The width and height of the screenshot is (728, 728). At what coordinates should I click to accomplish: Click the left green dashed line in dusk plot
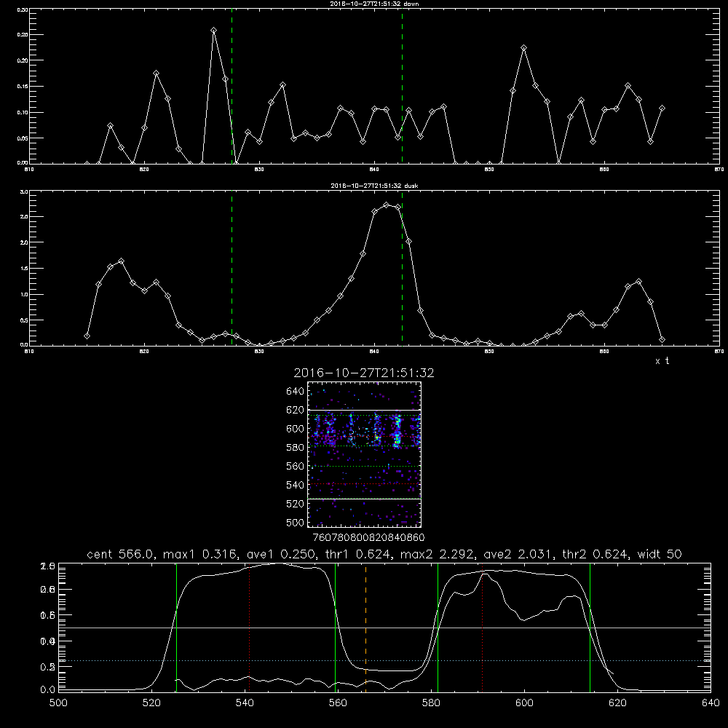pos(232,268)
